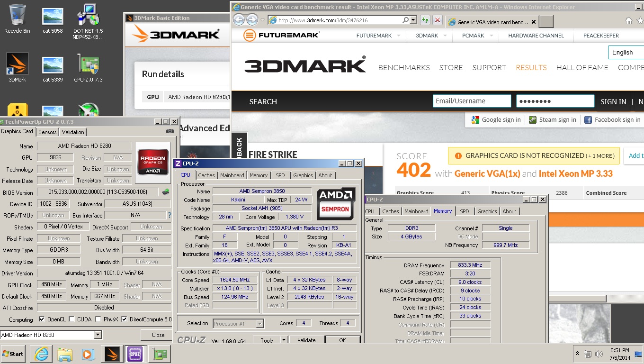Toggle the OpenCL checkbox in GPU-Z
The height and width of the screenshot is (364, 644).
(42, 319)
